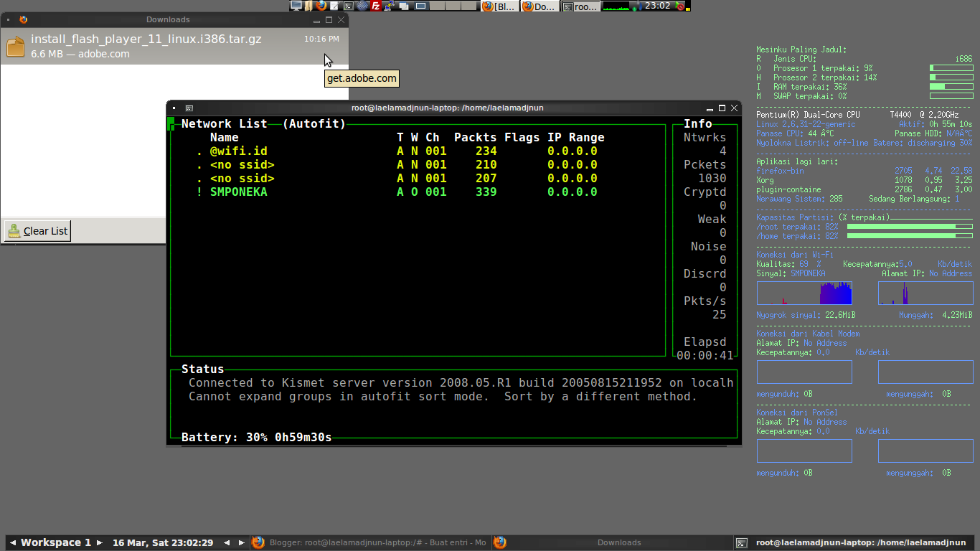Switch to the root terminal task in top panel
980x551 pixels.
click(580, 6)
